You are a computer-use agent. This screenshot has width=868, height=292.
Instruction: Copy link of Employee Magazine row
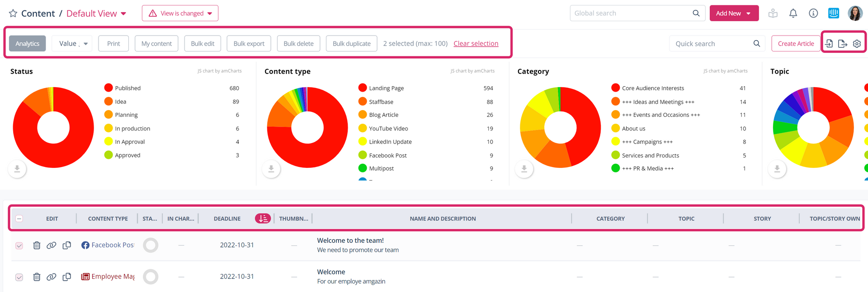(52, 277)
